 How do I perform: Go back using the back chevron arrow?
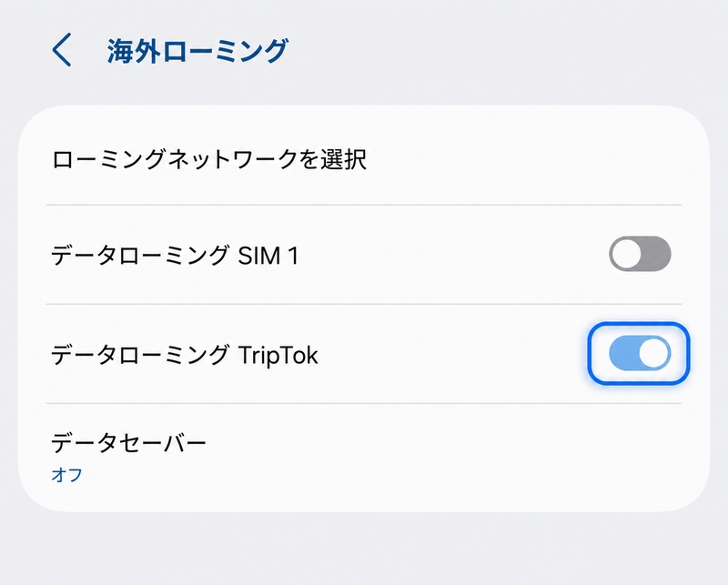62,49
